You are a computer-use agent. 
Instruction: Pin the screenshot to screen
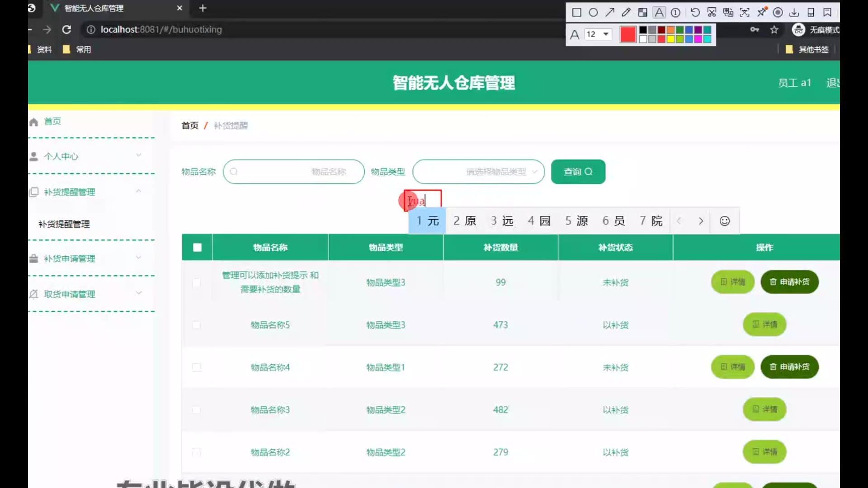pyautogui.click(x=762, y=12)
